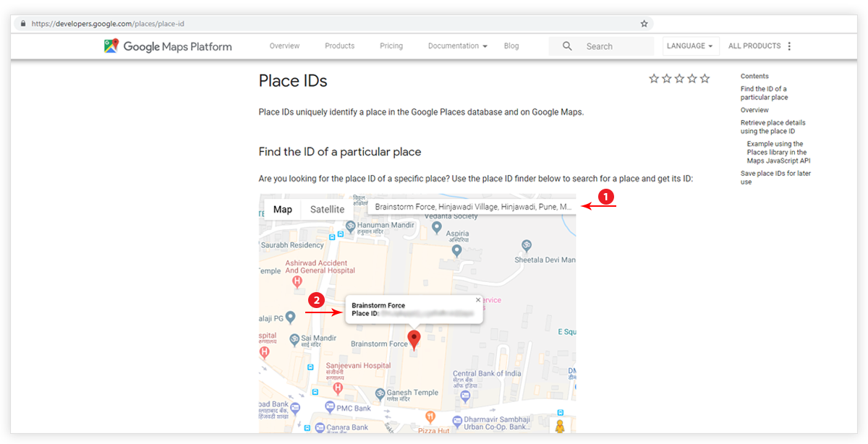Viewport: 868px width, 444px height.
Task: Click the map place search field
Action: [473, 207]
